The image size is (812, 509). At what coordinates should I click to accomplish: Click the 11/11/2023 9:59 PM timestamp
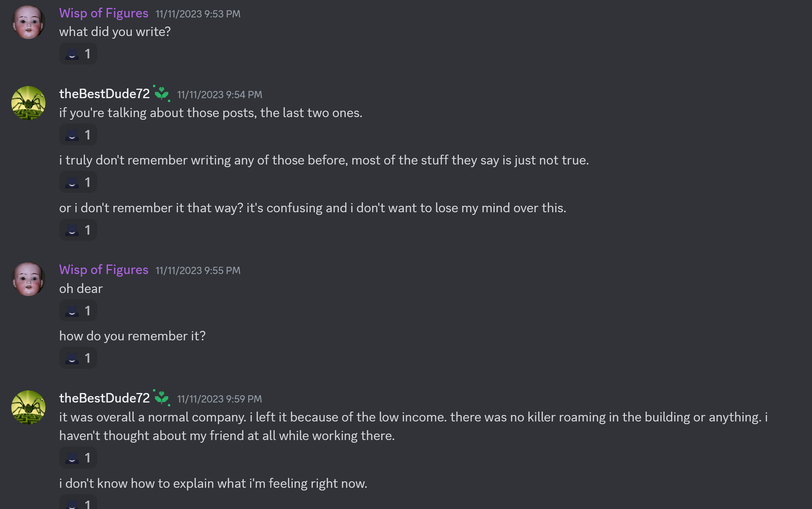219,399
